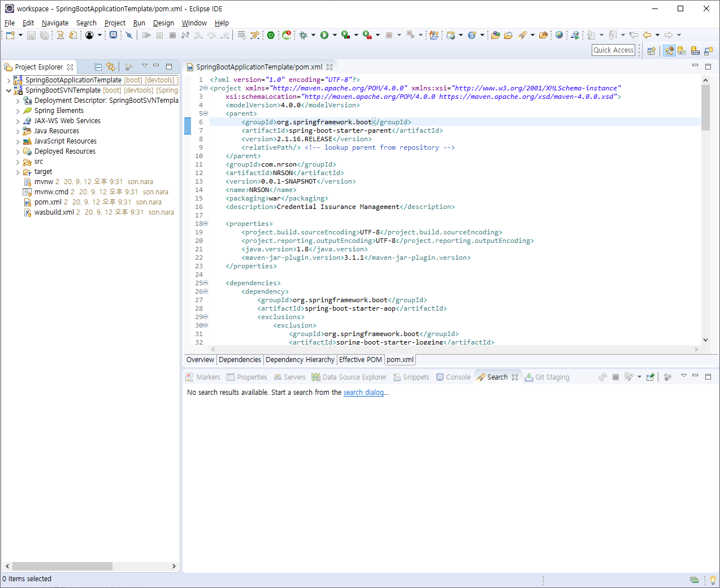Image resolution: width=720 pixels, height=588 pixels.
Task: Open the Debug dropdown arrow
Action: (x=313, y=35)
